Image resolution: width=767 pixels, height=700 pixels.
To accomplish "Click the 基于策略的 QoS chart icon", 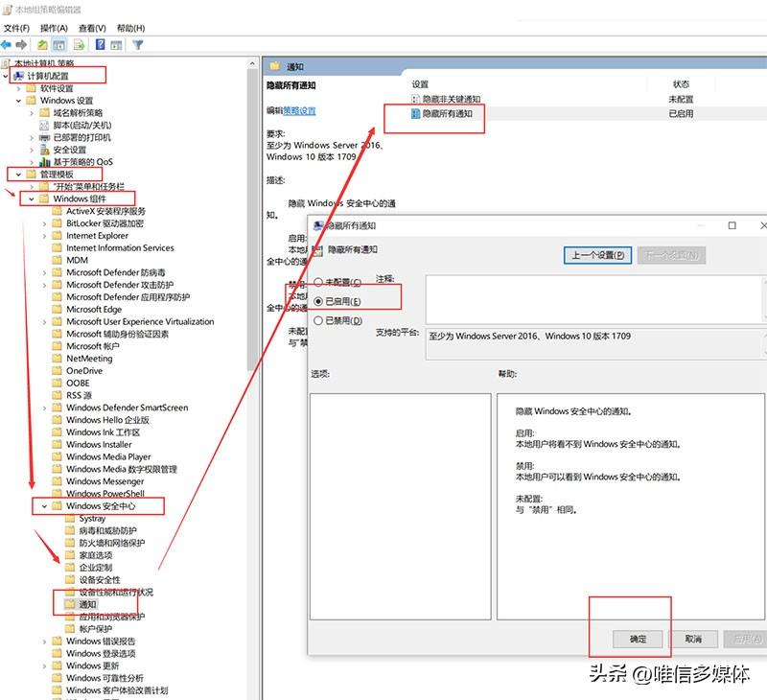I will pos(45,162).
